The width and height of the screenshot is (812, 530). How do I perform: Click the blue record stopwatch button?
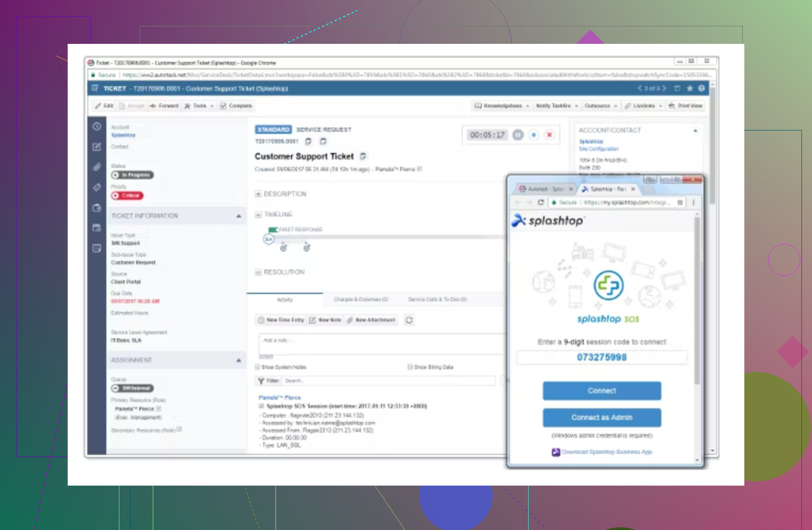point(534,135)
